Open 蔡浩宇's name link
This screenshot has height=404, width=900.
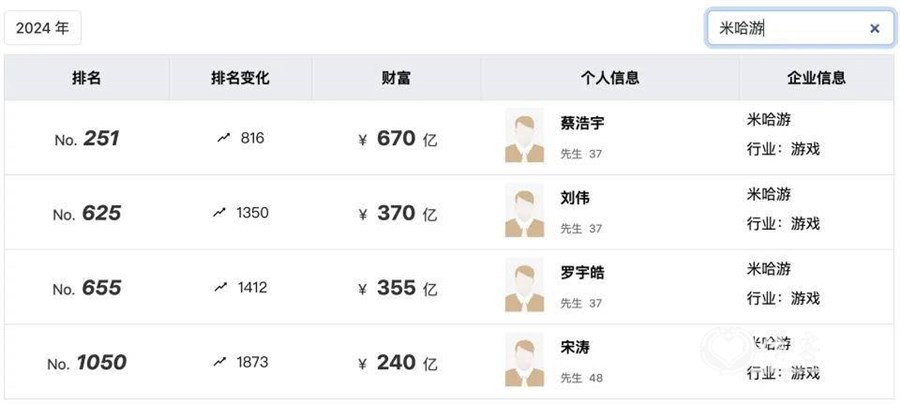click(x=582, y=123)
